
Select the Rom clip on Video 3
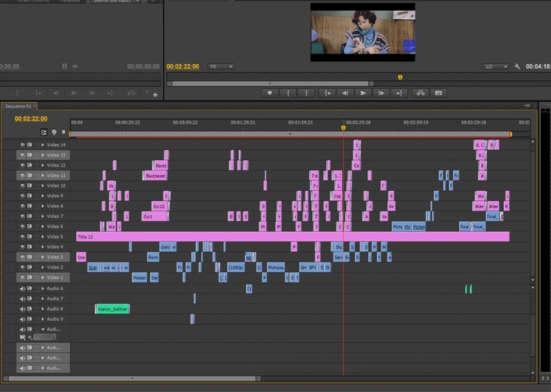[x=153, y=257]
